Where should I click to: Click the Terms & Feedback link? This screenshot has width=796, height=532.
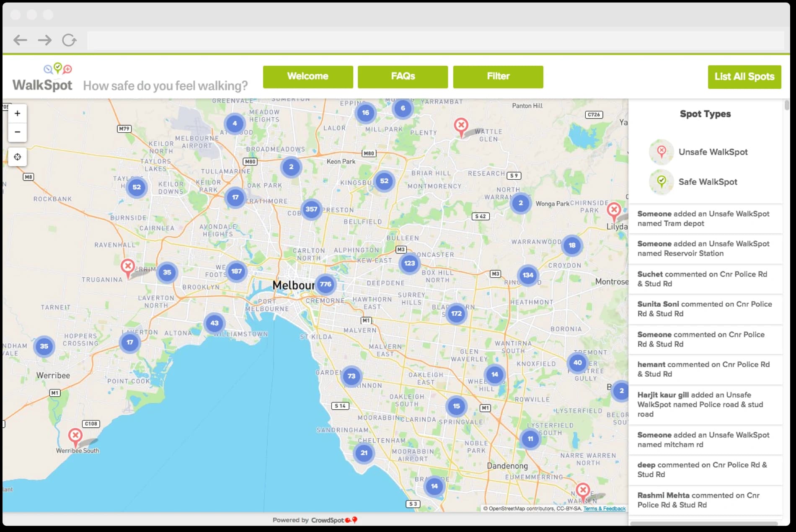pos(605,509)
